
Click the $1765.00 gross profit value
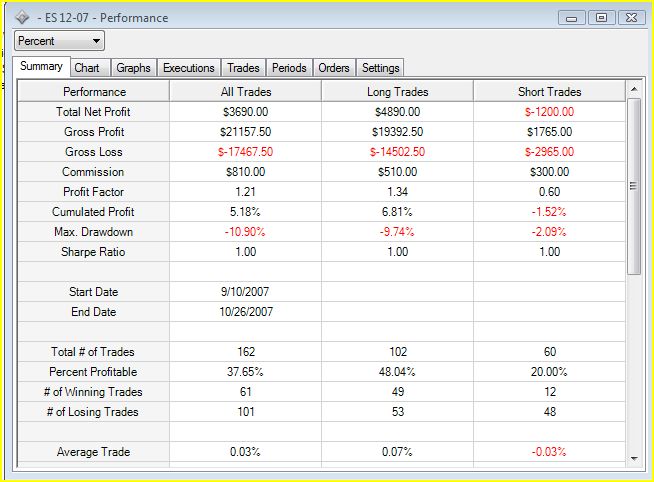tap(549, 132)
